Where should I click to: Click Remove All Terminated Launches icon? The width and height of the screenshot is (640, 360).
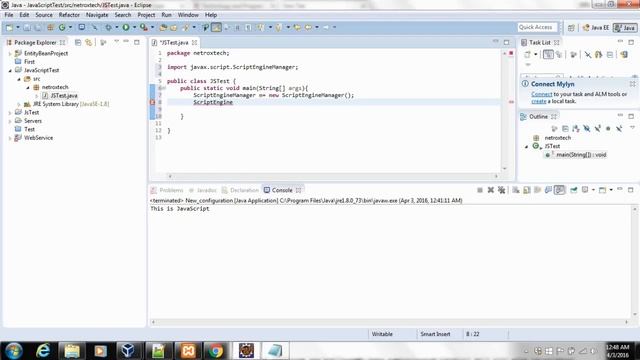[502, 190]
